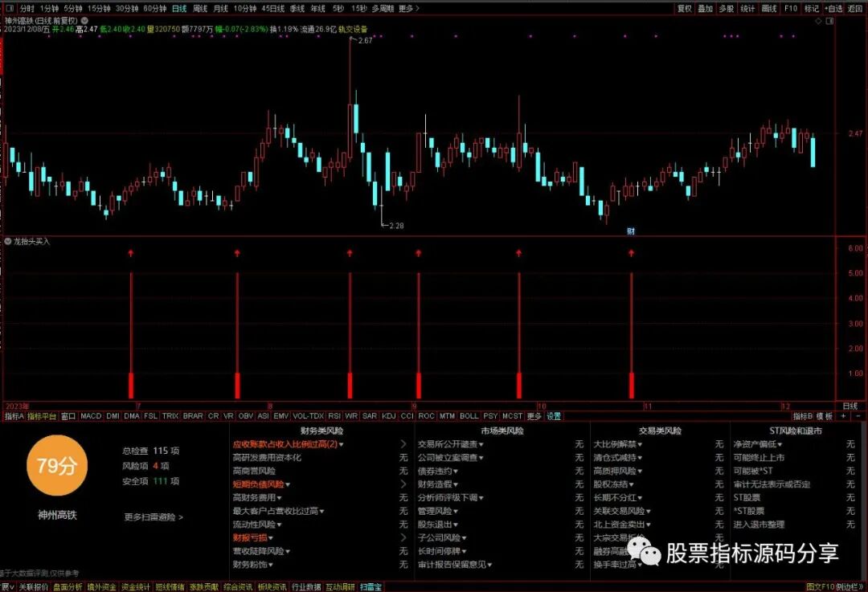868x592 pixels.
Task: Select the BOLL indicator
Action: coord(469,415)
